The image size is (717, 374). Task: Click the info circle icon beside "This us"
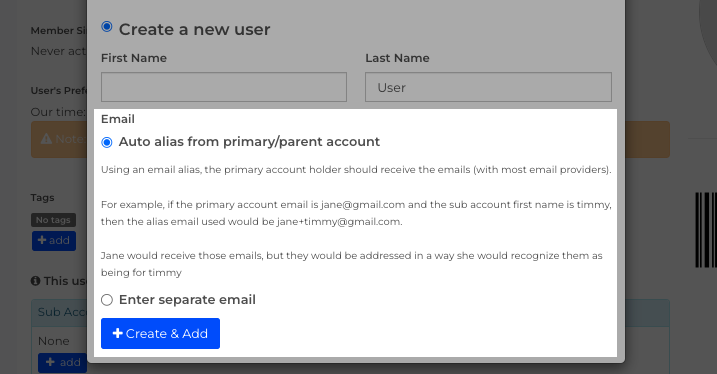pos(36,281)
